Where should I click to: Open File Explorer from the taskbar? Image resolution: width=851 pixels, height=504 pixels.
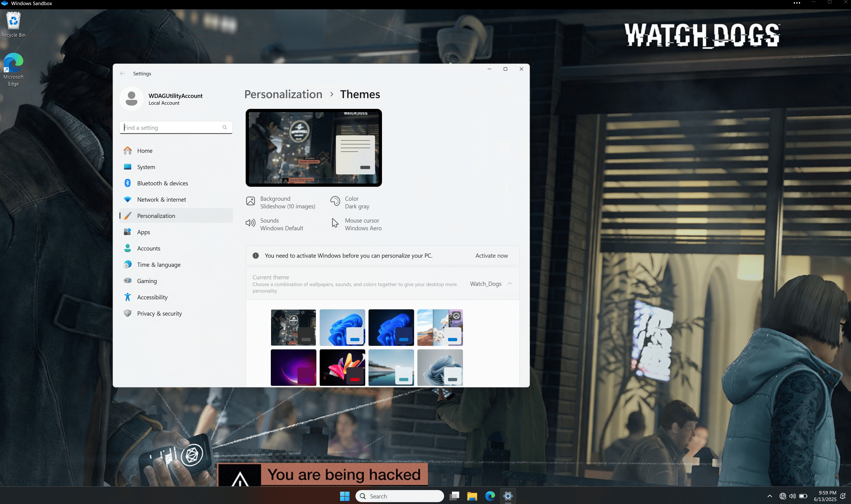click(472, 496)
